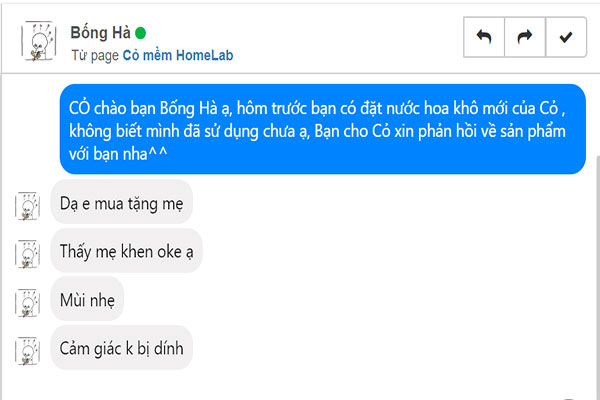Click avatar beside 'Thấy mẹ khen oke ạ'
Screen dimensions: 600x400
pos(28,255)
